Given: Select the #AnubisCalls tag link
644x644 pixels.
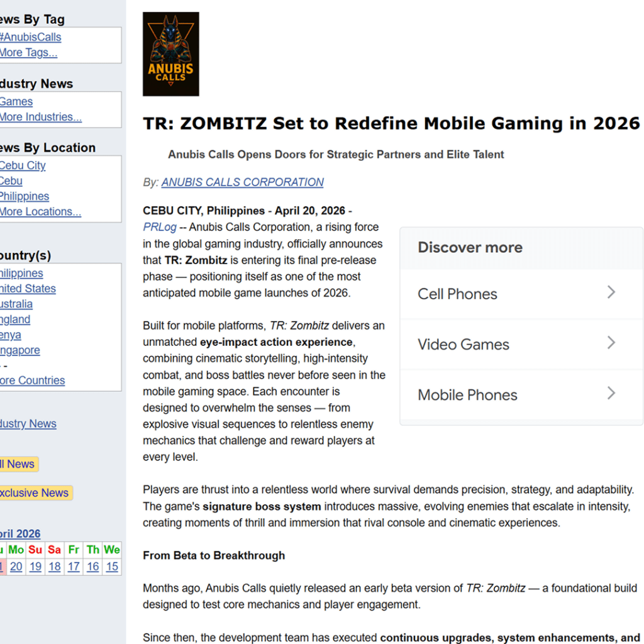Looking at the screenshot, I should [x=31, y=37].
